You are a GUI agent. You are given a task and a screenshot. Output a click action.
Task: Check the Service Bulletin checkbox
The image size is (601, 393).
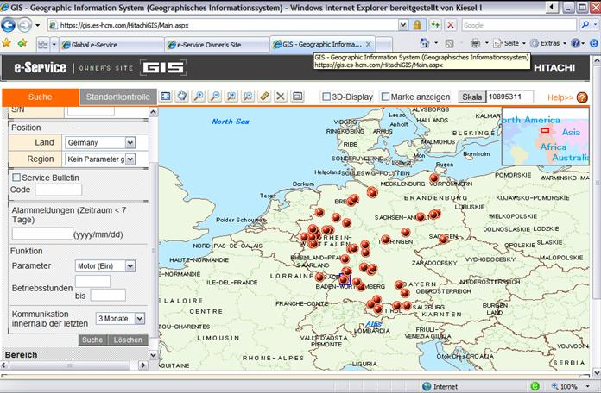coord(16,178)
